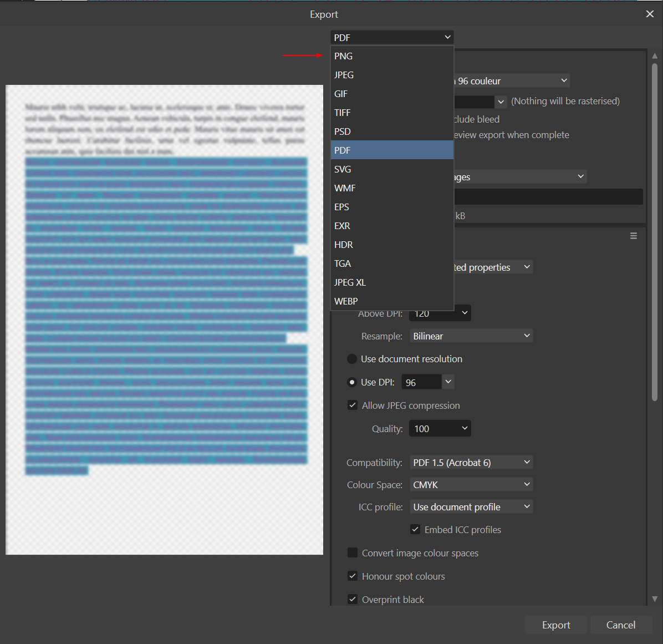The image size is (663, 644).
Task: Enable Convert image colour spaces
Action: tap(353, 552)
